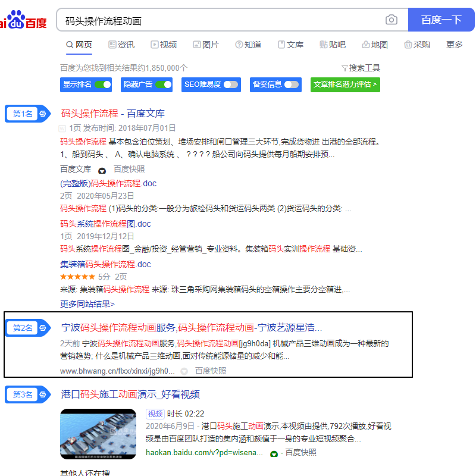Open (完整版)码头操作流程.doc link
476x476 pixels.
click(108, 183)
